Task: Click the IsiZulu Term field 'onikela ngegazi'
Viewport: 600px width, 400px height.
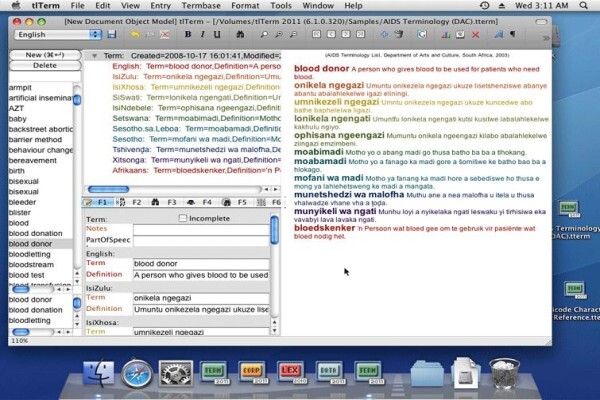Action: pyautogui.click(x=201, y=298)
